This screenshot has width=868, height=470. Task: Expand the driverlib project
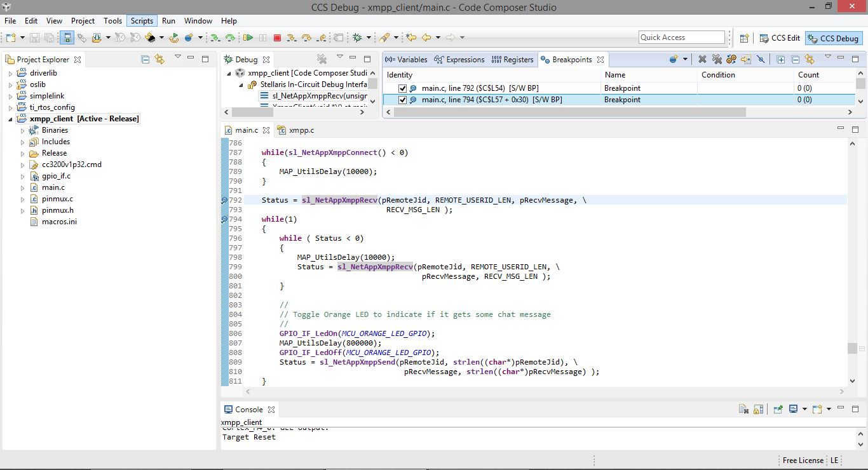pyautogui.click(x=10, y=73)
